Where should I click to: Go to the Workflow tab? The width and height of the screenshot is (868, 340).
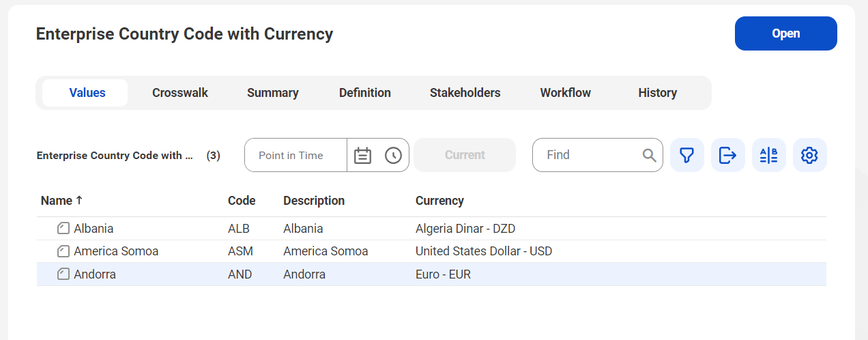[x=566, y=93]
